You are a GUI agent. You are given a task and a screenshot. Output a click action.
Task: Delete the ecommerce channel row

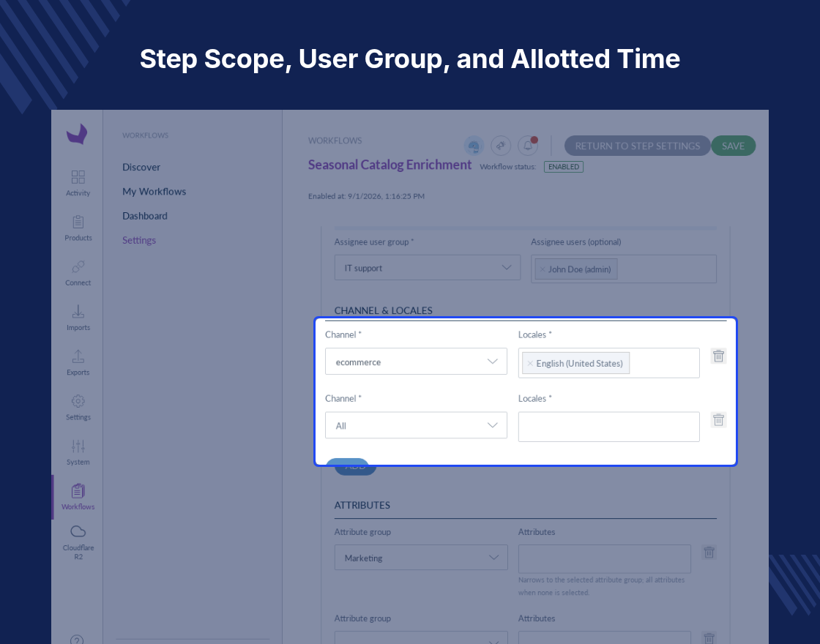click(718, 356)
